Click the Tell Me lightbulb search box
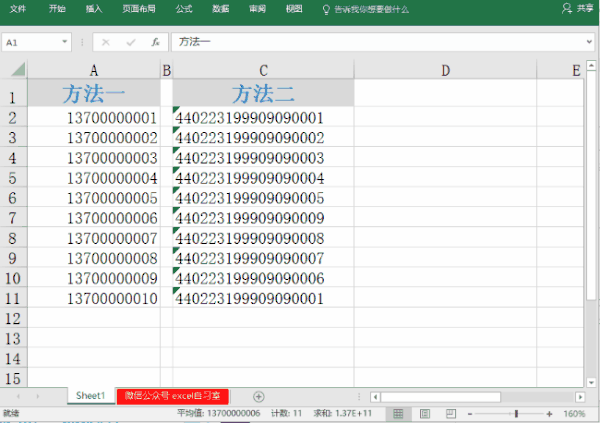Screen dimensions: 600x423 (366, 10)
